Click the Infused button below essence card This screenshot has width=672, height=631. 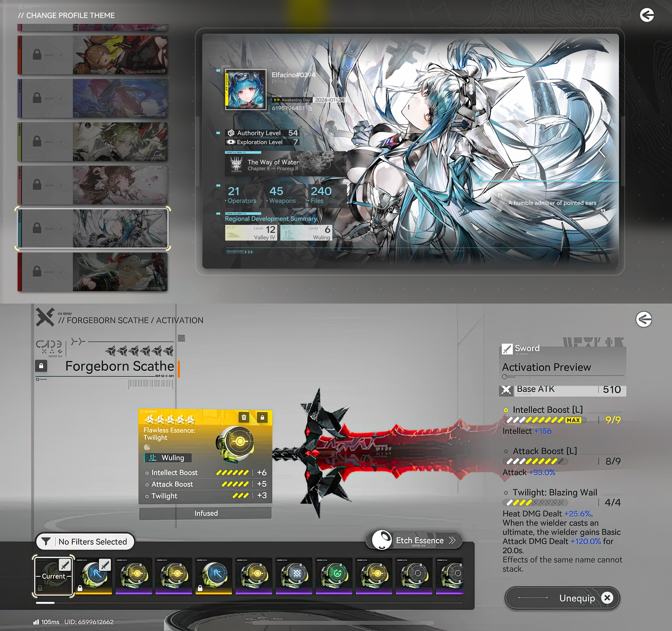coord(206,513)
